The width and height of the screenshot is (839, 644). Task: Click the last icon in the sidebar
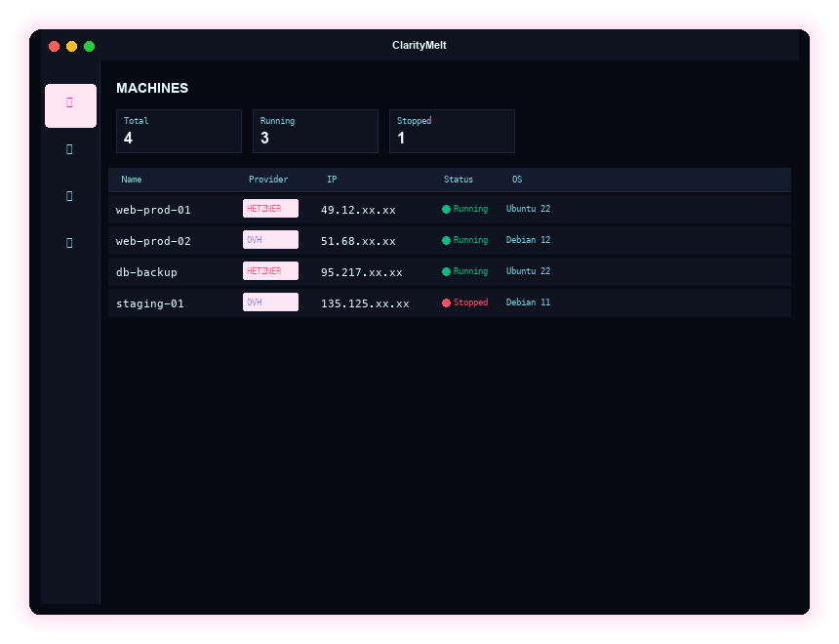pos(69,243)
